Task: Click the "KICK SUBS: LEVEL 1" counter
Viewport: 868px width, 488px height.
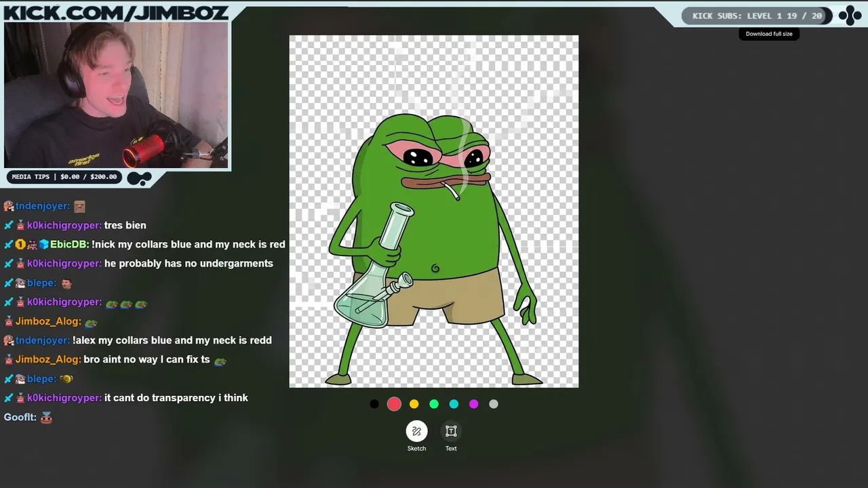Action: (x=757, y=16)
